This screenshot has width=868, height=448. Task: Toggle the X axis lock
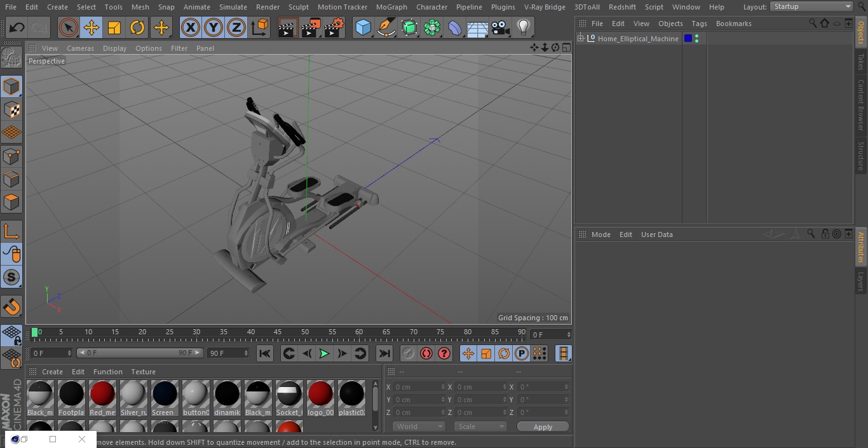pyautogui.click(x=190, y=27)
